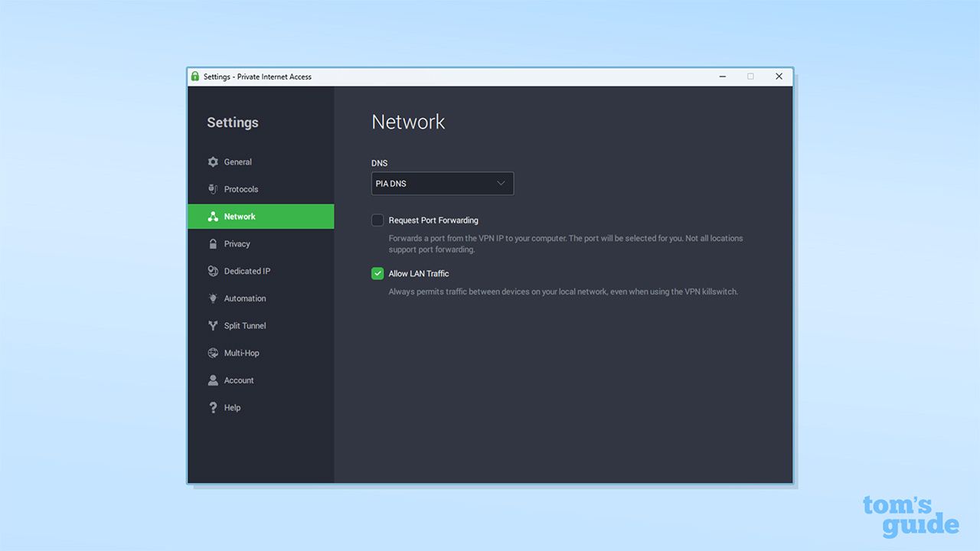Switch to Protocols settings

coord(260,189)
